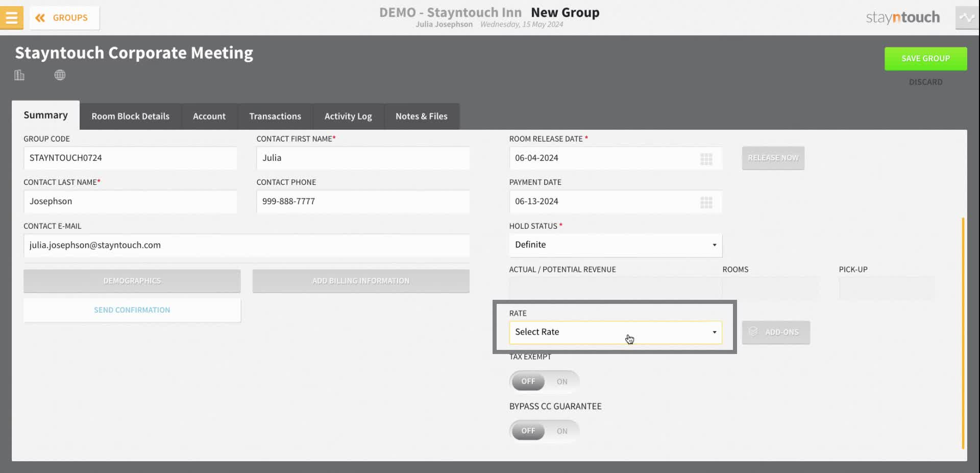The height and width of the screenshot is (473, 980).
Task: Open the Account tab
Action: coord(209,116)
